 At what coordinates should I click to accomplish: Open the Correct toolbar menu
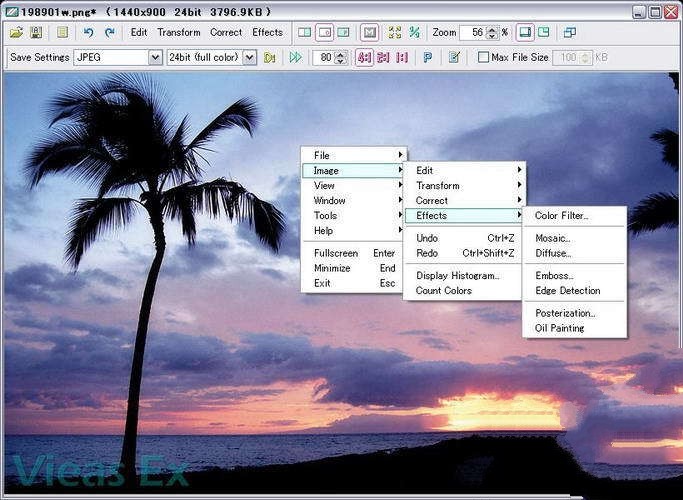(226, 32)
